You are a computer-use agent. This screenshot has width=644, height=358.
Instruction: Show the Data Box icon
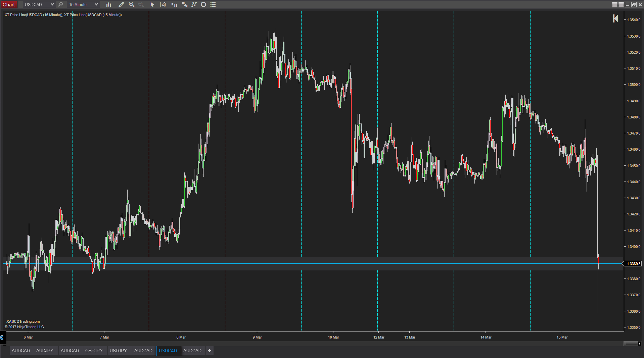163,4
